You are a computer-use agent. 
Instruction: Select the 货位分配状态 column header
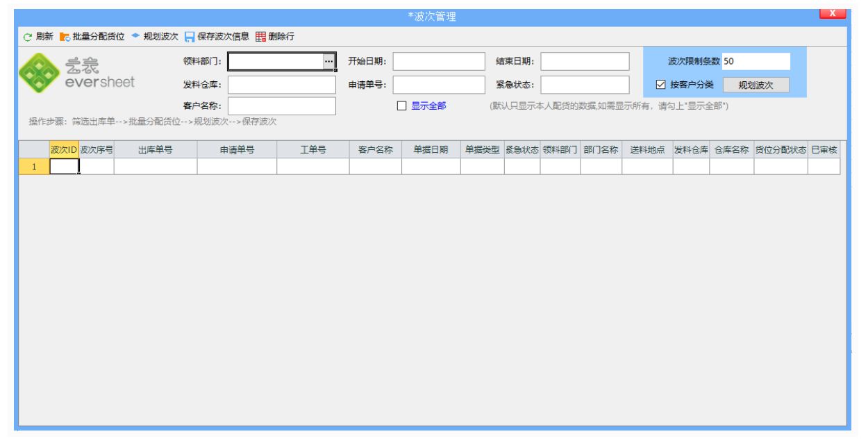tap(781, 149)
